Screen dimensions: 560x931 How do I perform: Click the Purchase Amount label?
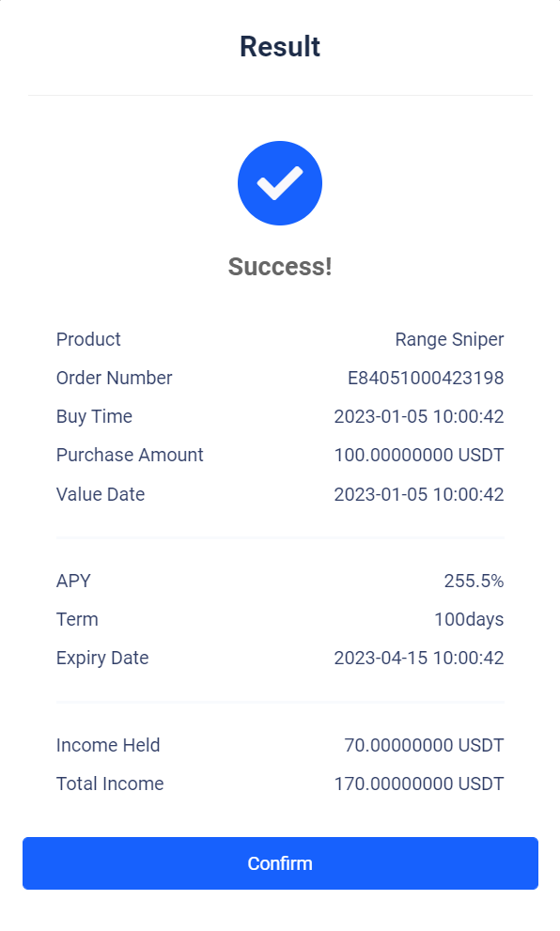(x=130, y=455)
